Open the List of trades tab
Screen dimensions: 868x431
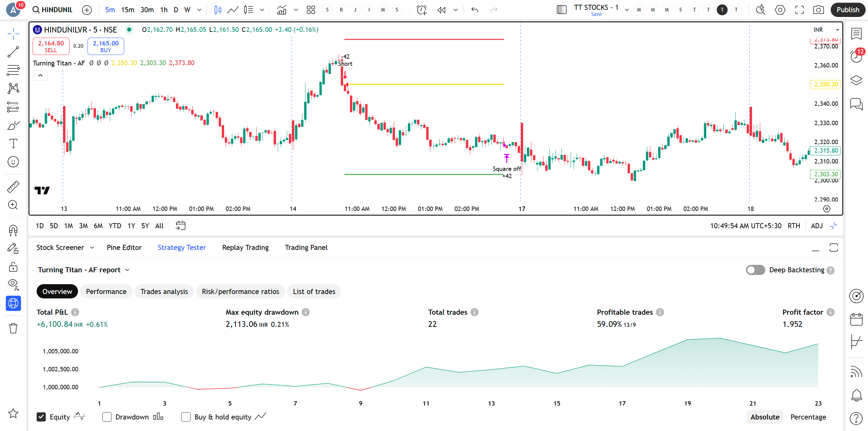[314, 292]
